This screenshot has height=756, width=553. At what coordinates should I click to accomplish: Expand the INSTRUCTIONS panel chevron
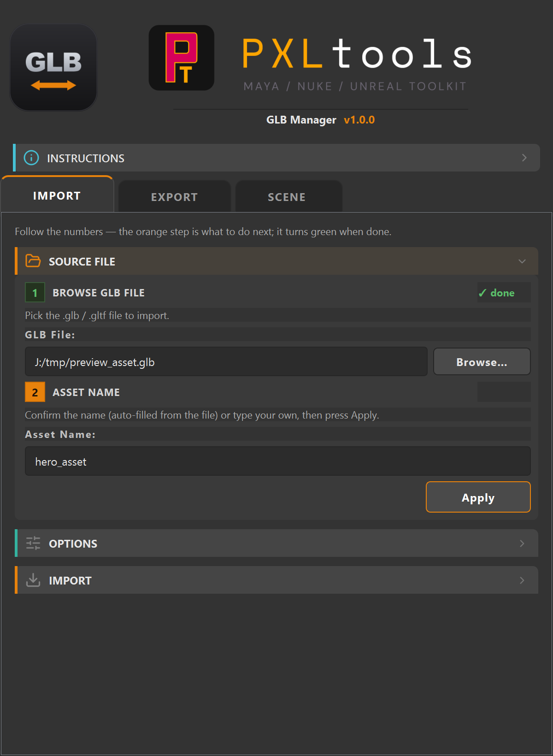point(524,158)
